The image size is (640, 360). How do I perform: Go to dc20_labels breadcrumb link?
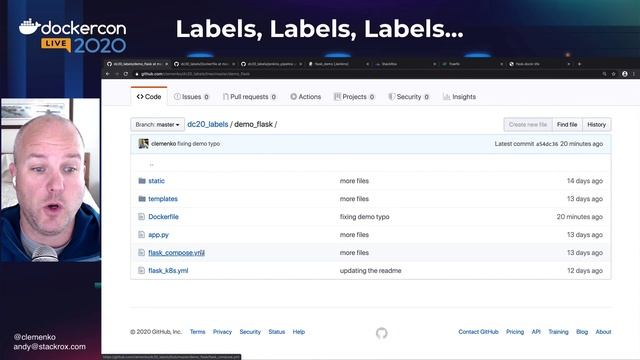click(x=208, y=124)
